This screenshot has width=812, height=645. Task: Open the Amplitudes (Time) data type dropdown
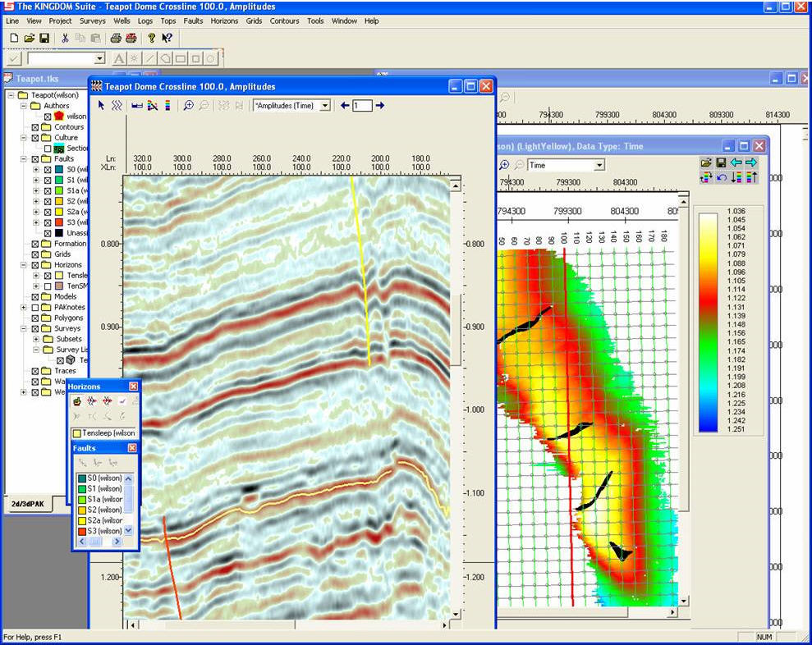[325, 105]
